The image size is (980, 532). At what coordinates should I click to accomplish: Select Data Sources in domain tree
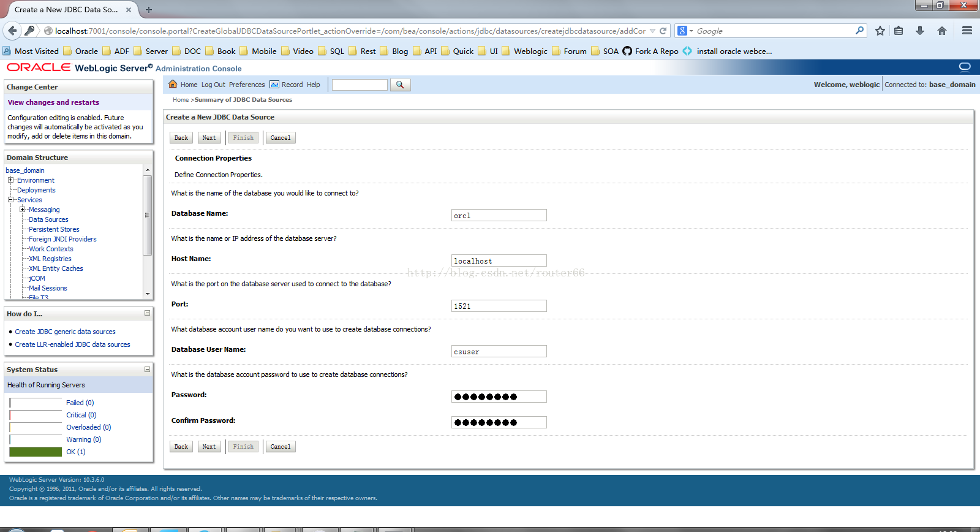pyautogui.click(x=48, y=219)
